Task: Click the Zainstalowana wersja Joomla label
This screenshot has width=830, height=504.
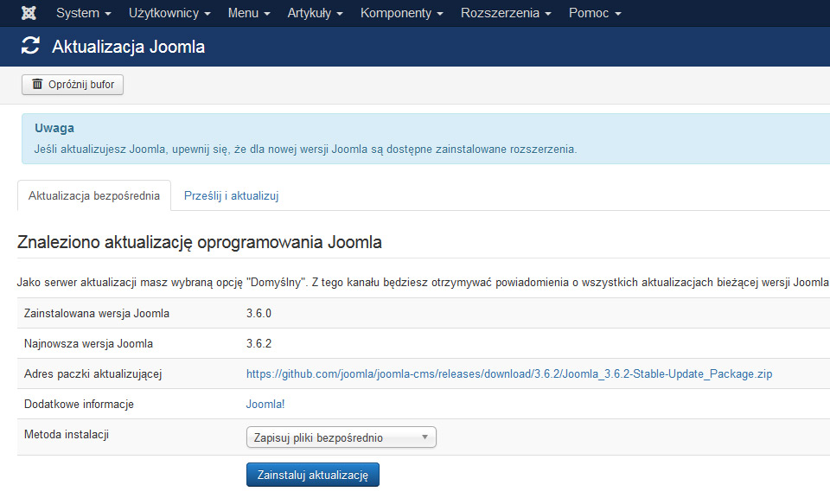Action: (x=97, y=314)
